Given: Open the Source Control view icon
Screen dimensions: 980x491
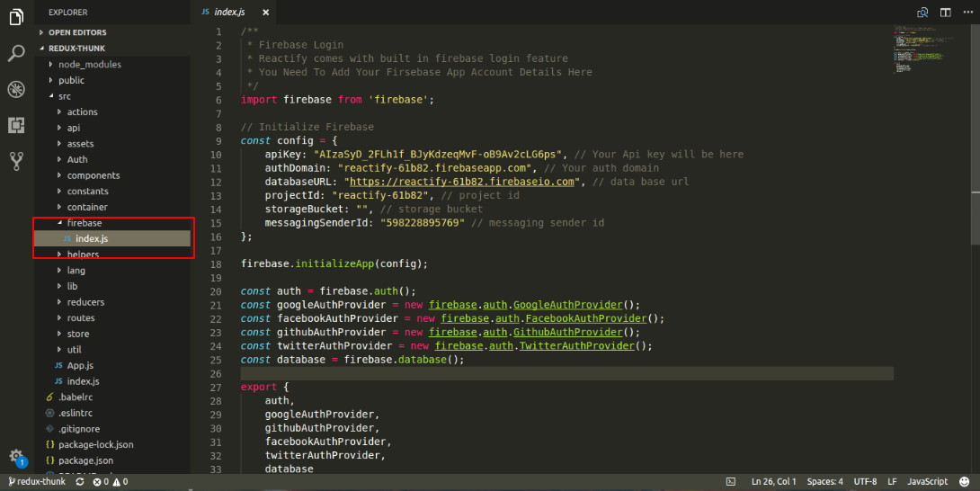Looking at the screenshot, I should [x=16, y=162].
